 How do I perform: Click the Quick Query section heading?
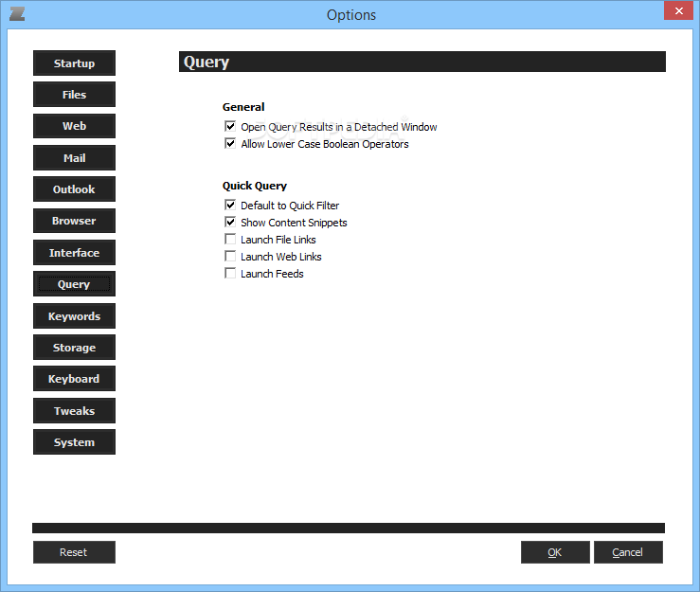coord(255,186)
